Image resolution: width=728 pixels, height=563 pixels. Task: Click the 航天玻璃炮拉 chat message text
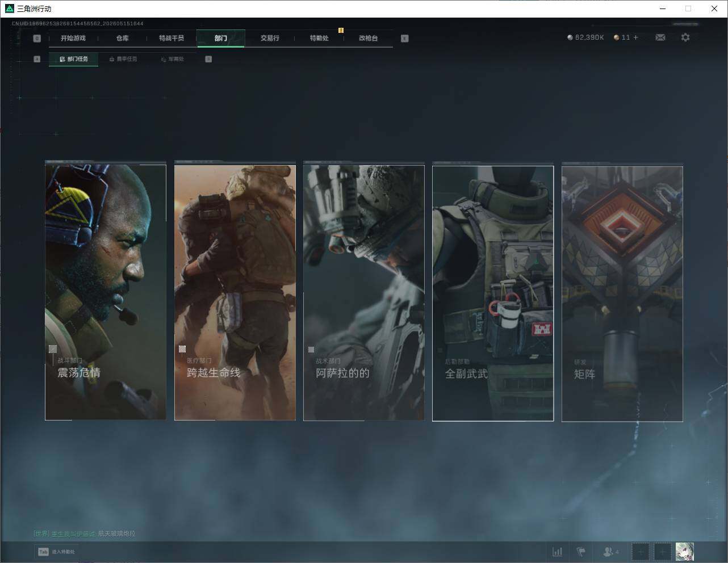pos(117,533)
